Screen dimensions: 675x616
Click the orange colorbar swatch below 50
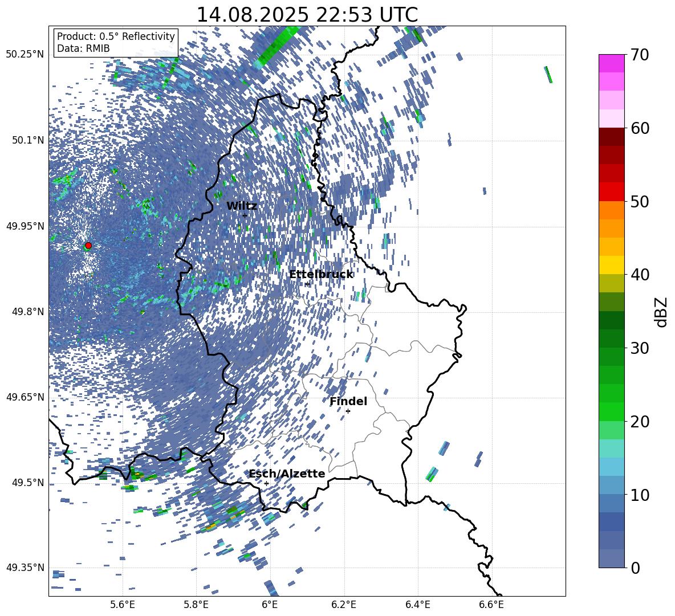(611, 210)
